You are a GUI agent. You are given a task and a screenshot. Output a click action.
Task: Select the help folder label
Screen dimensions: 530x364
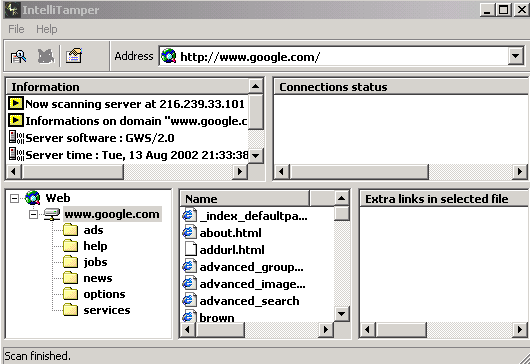click(x=95, y=246)
